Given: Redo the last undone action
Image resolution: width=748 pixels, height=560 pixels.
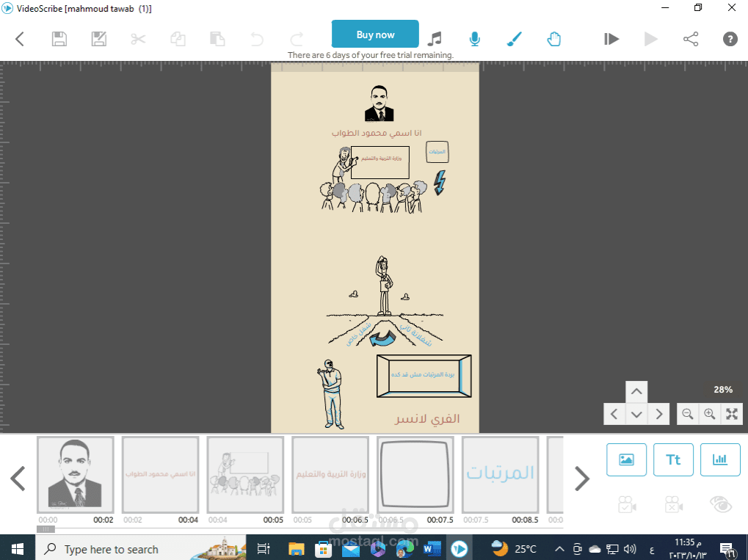Looking at the screenshot, I should 297,39.
